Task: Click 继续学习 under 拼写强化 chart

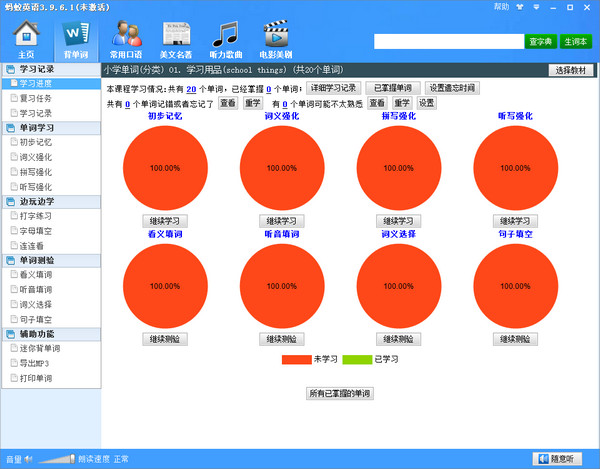Action: click(399, 221)
